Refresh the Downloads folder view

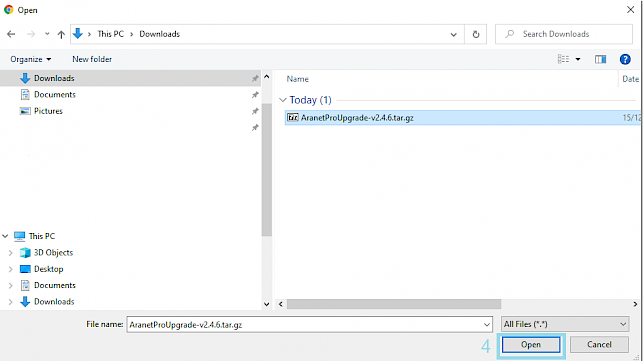476,34
